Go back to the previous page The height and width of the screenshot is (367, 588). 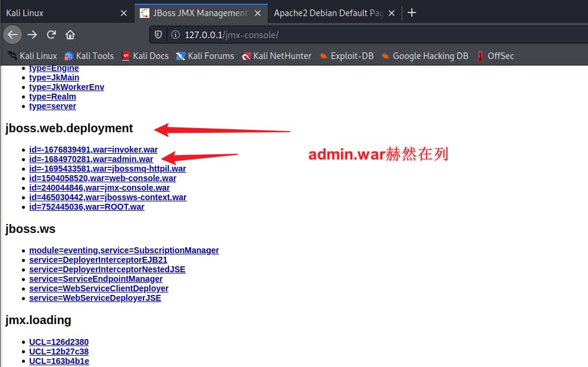click(x=12, y=35)
